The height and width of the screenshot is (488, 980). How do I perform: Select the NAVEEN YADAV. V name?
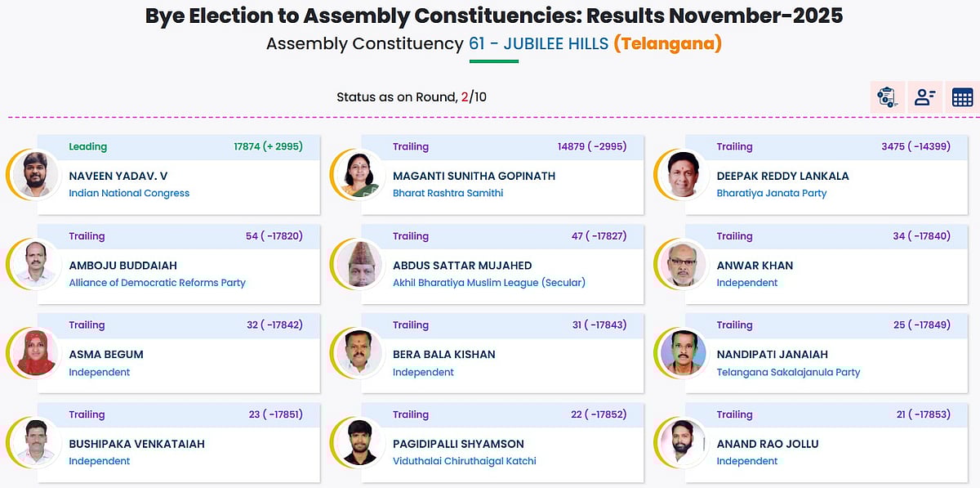[x=118, y=176]
